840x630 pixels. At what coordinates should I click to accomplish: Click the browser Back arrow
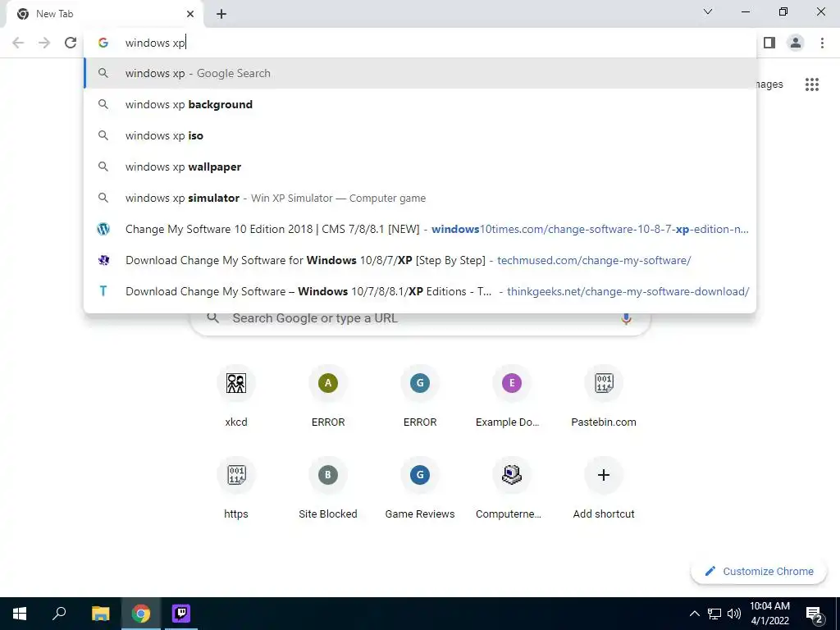(18, 43)
